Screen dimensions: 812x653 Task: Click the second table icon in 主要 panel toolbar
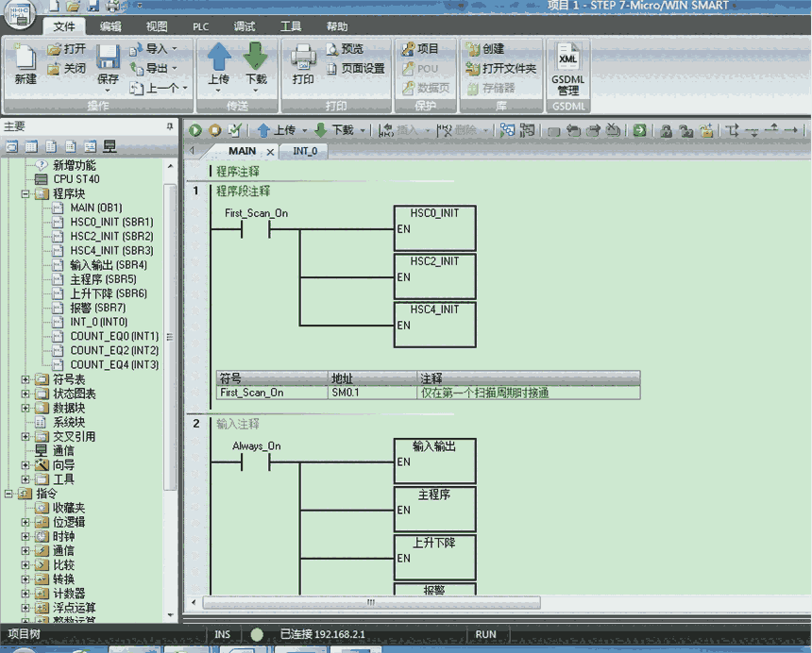31,146
